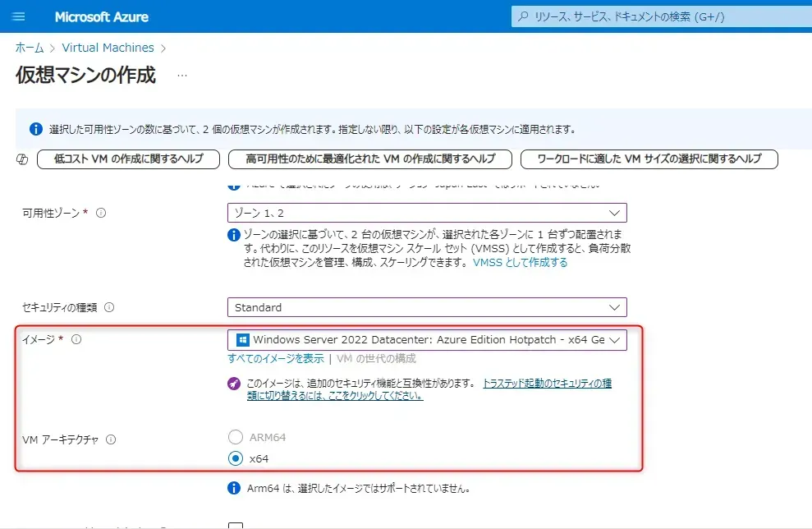The width and height of the screenshot is (812, 529).
Task: Toggle the checkbox below the Arm64 notice
Action: pyautogui.click(x=236, y=526)
